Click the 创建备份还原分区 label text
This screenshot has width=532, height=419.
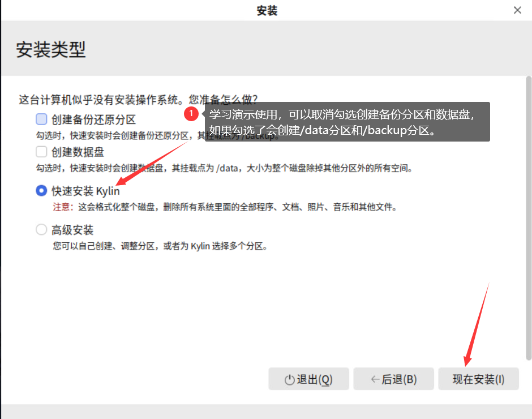pos(93,119)
